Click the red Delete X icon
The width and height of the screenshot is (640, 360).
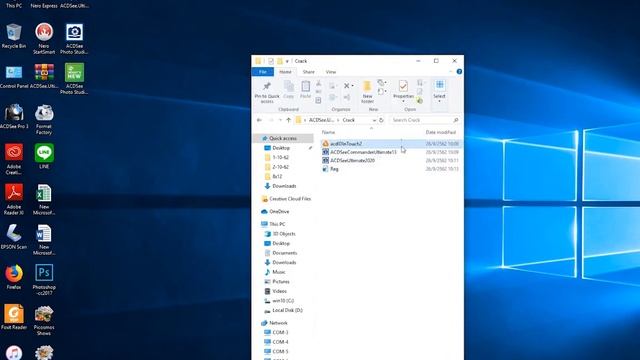tap(347, 86)
